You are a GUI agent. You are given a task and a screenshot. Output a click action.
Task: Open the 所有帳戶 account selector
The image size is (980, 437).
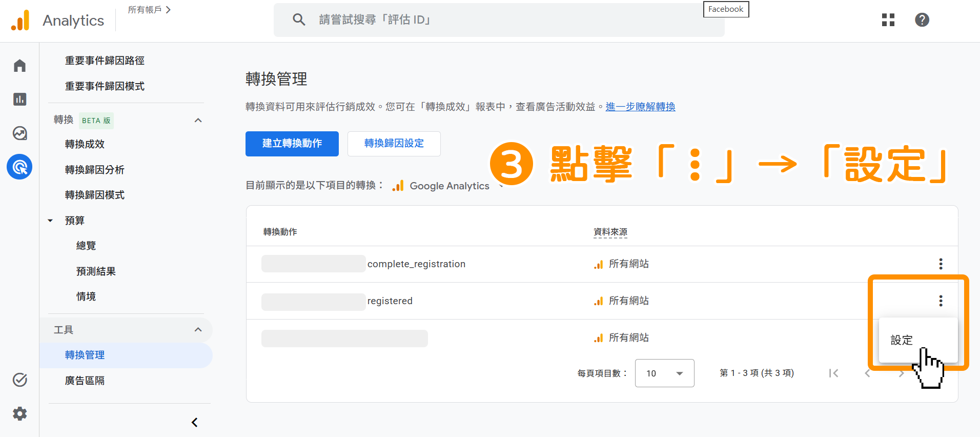coord(149,10)
